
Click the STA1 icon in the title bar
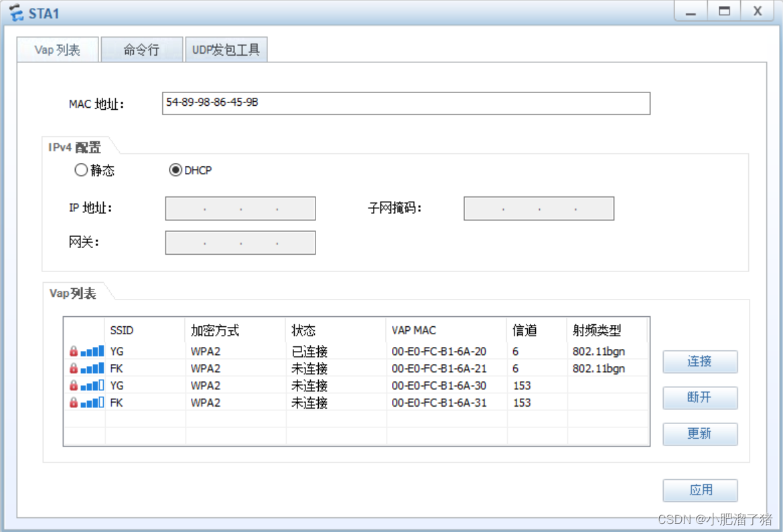pos(15,11)
